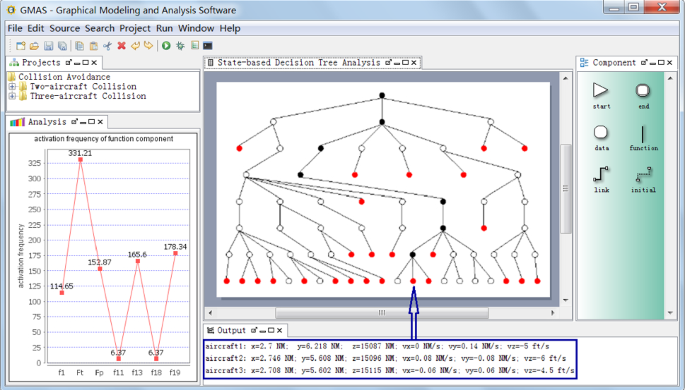
Task: Copy using the toolbar copy icon
Action: 80,45
